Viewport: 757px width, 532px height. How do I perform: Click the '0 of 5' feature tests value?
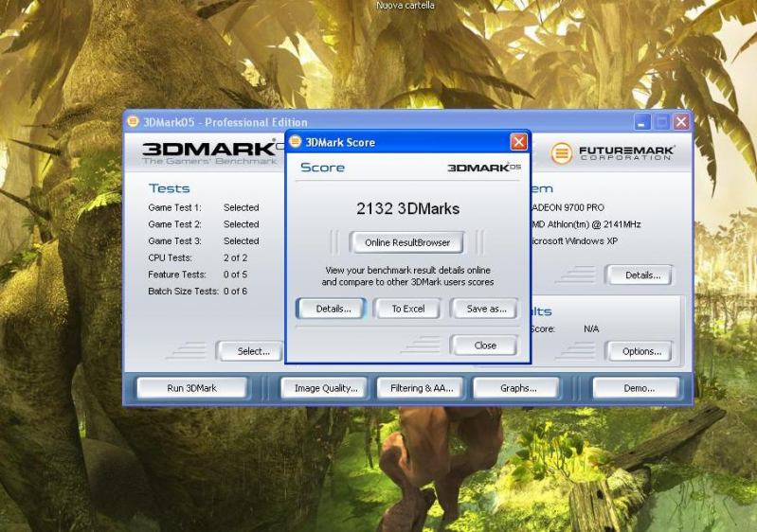pyautogui.click(x=235, y=275)
